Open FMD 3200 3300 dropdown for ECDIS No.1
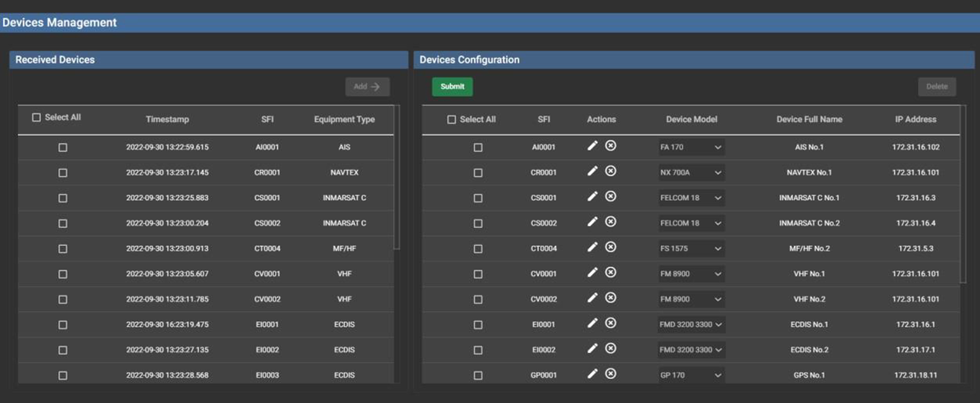Image resolution: width=980 pixels, height=403 pixels. tap(691, 325)
